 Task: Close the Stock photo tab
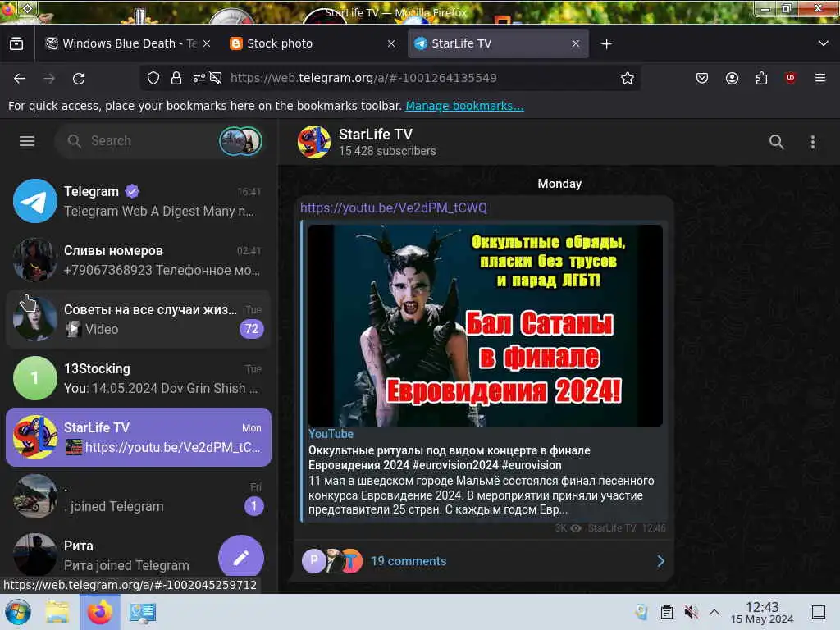click(x=391, y=43)
